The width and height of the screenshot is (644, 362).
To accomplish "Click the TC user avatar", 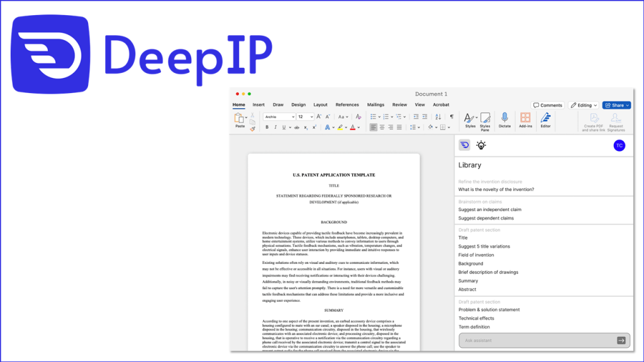I will click(619, 145).
